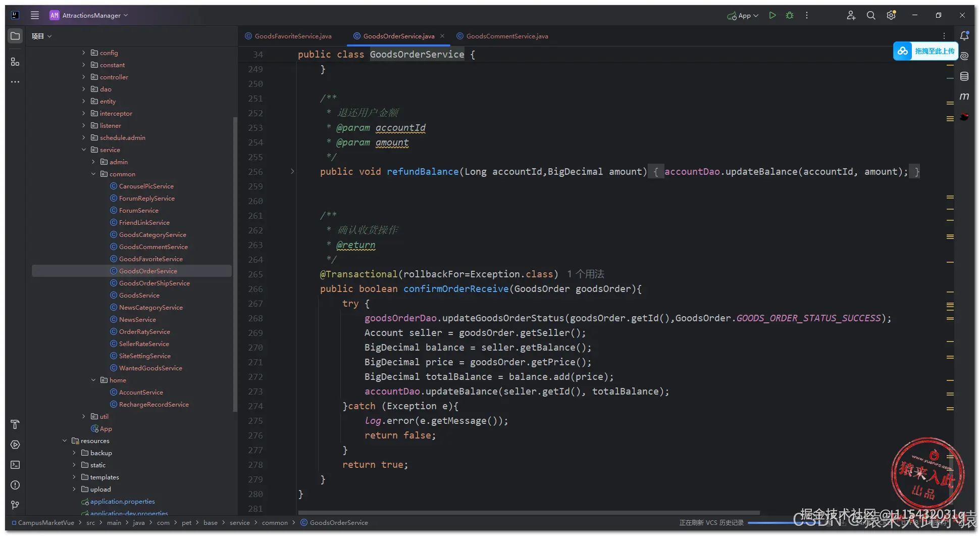The width and height of the screenshot is (980, 536).
Task: Expand the admin package under service
Action: tap(93, 162)
